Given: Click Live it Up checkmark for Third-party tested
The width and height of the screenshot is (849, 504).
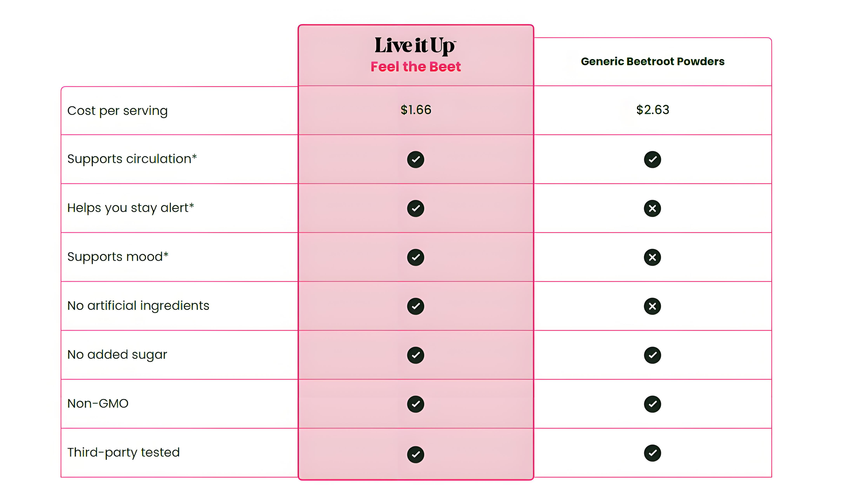Looking at the screenshot, I should [x=415, y=454].
